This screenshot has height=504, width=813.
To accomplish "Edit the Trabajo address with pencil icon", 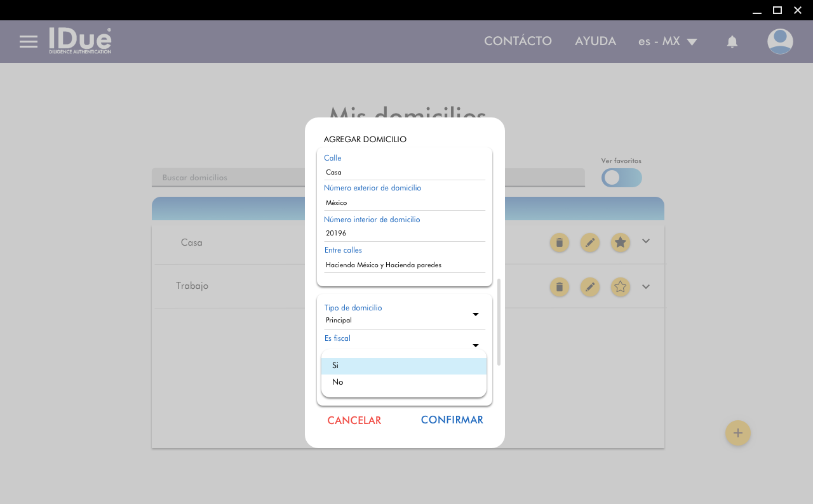I will pos(590,287).
